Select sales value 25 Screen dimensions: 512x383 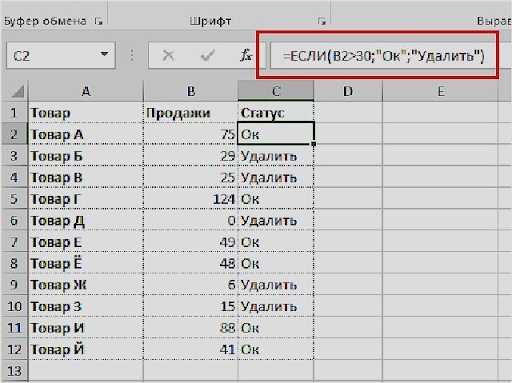pyautogui.click(x=191, y=177)
